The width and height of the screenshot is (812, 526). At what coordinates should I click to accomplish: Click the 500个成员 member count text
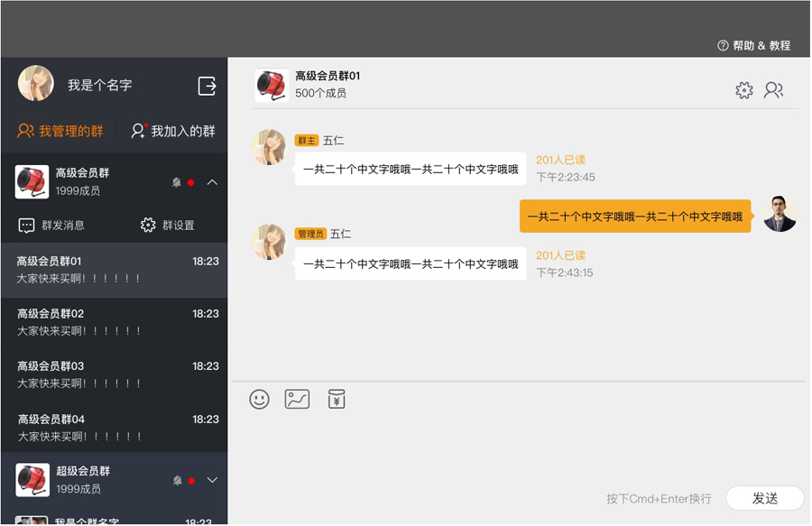(320, 93)
